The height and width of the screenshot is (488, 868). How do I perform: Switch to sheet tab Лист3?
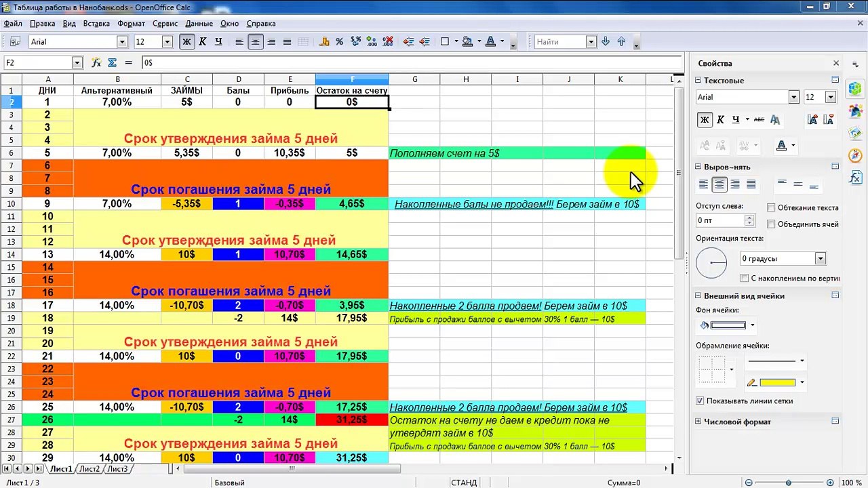[117, 468]
